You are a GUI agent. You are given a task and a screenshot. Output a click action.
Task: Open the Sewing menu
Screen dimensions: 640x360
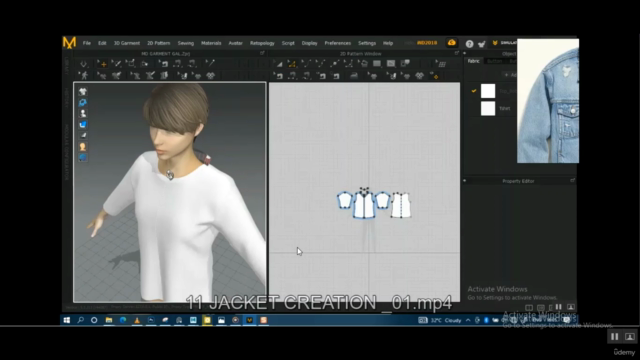tap(186, 43)
